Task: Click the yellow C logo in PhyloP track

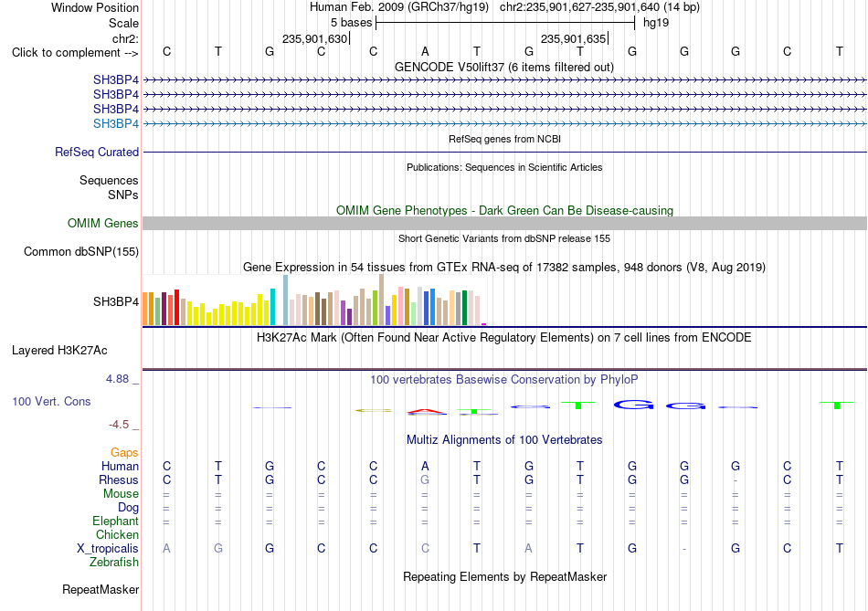Action: (374, 411)
